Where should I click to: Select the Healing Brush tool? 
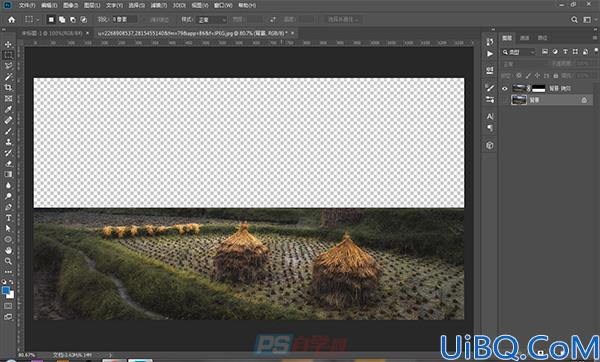[x=8, y=120]
